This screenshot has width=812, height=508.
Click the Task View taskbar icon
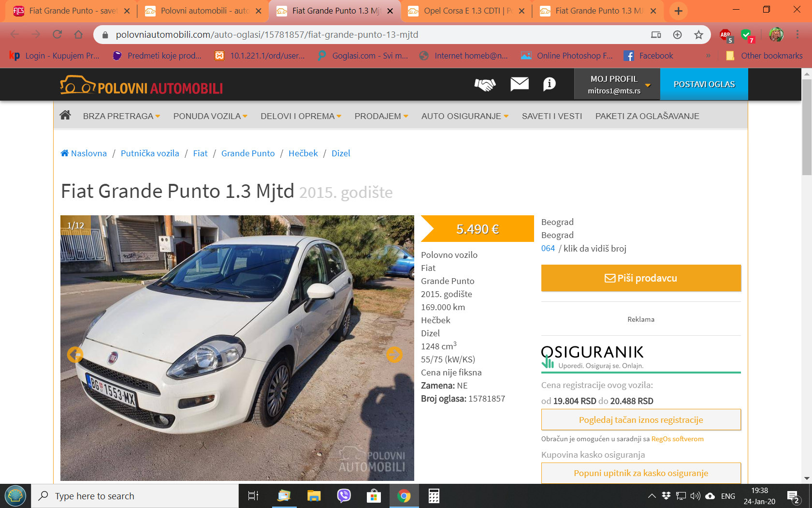pos(253,496)
